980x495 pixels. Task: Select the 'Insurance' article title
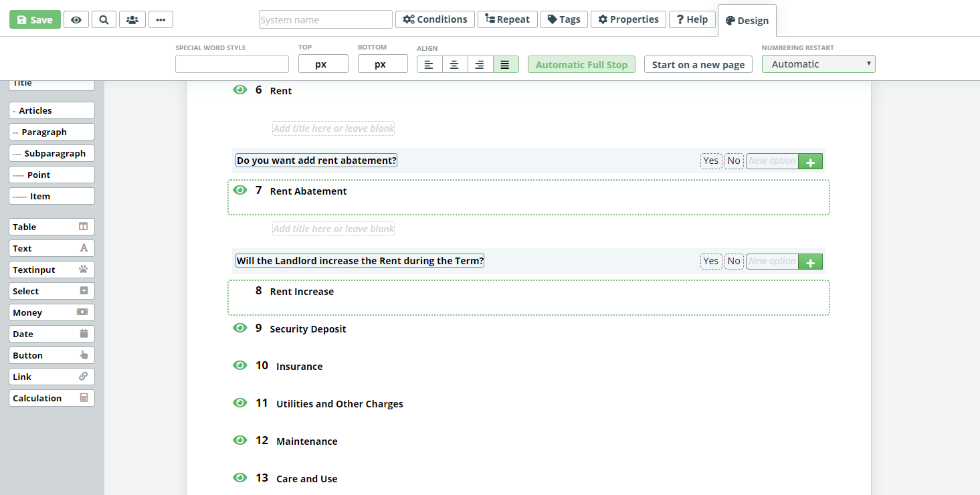[300, 367]
